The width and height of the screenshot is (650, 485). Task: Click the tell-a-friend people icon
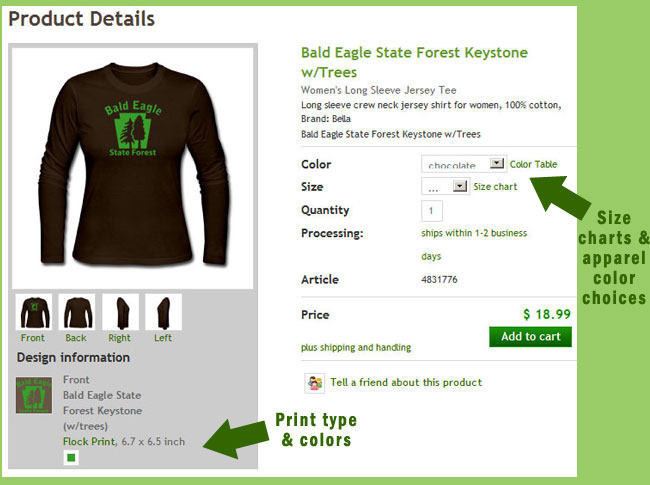tap(315, 382)
